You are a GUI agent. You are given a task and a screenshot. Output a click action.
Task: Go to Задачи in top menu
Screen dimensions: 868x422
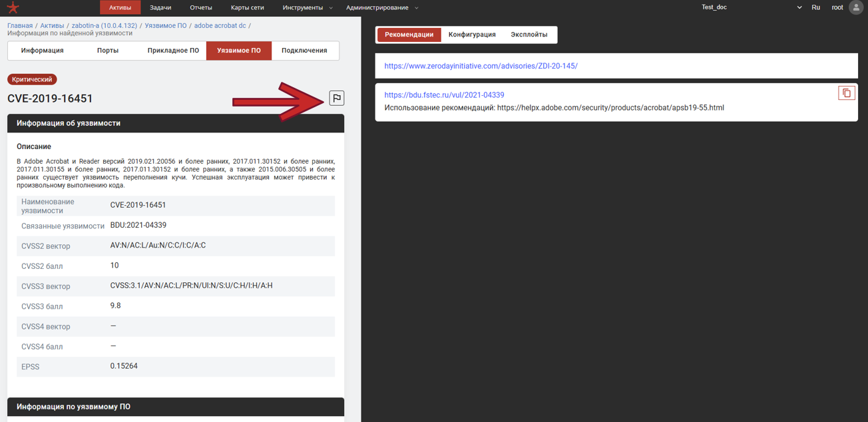click(x=160, y=8)
